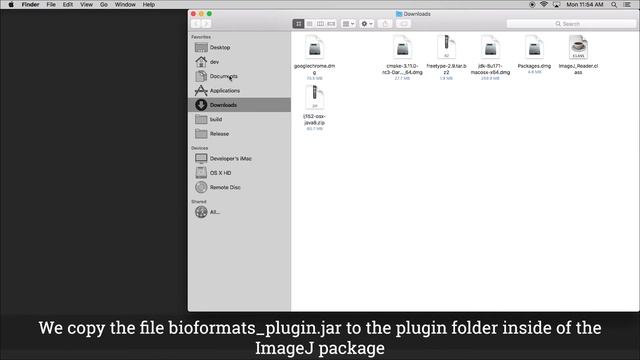Switch to column view
This screenshot has width=640, height=360.
pos(320,24)
